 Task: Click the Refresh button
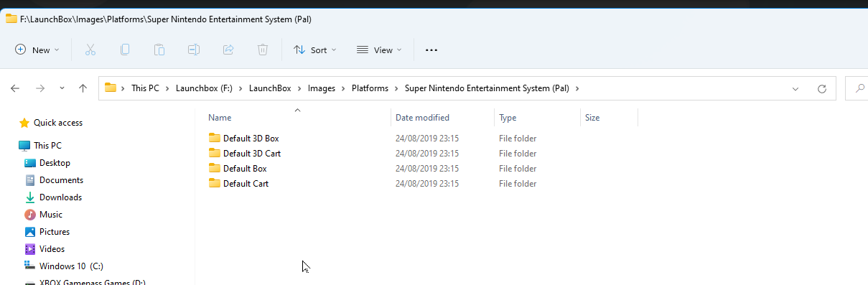[x=822, y=88]
